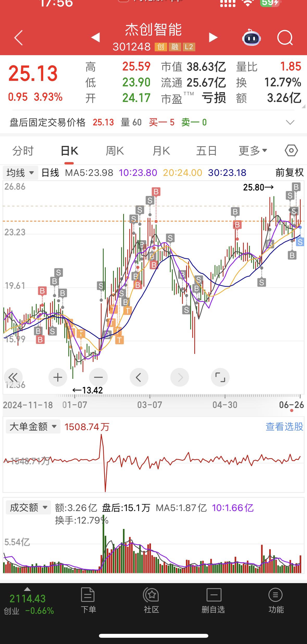Screen dimensions: 307x644
Task: Open 社区 community tab
Action: pyautogui.click(x=151, y=601)
